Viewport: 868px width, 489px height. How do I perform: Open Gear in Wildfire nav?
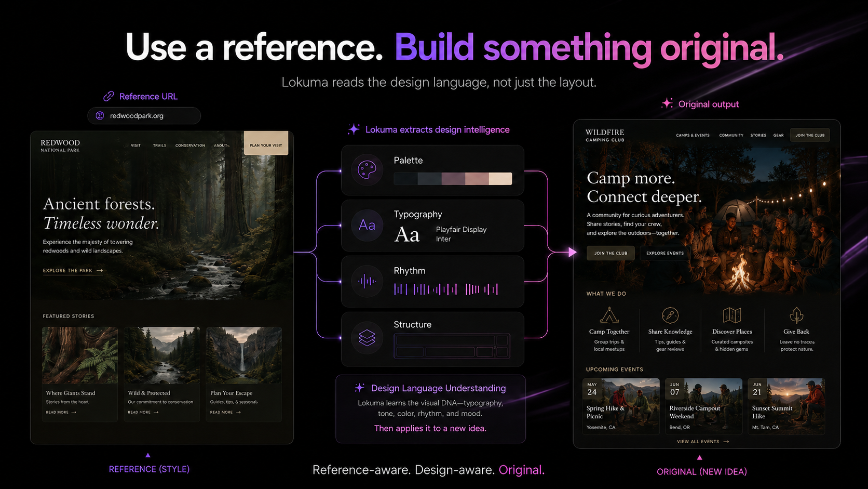click(778, 135)
